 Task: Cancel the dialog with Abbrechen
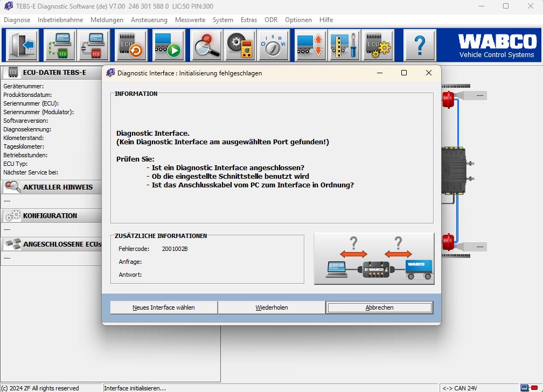pyautogui.click(x=380, y=307)
